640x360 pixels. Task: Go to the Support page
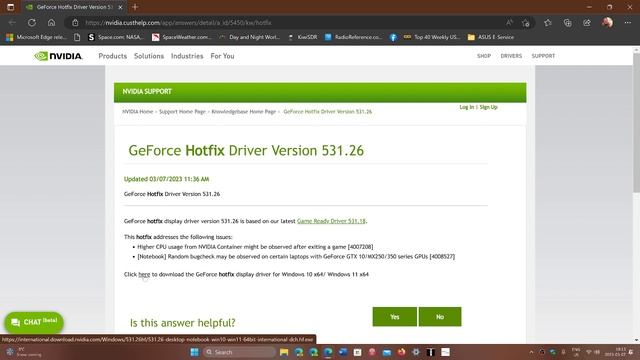point(543,56)
